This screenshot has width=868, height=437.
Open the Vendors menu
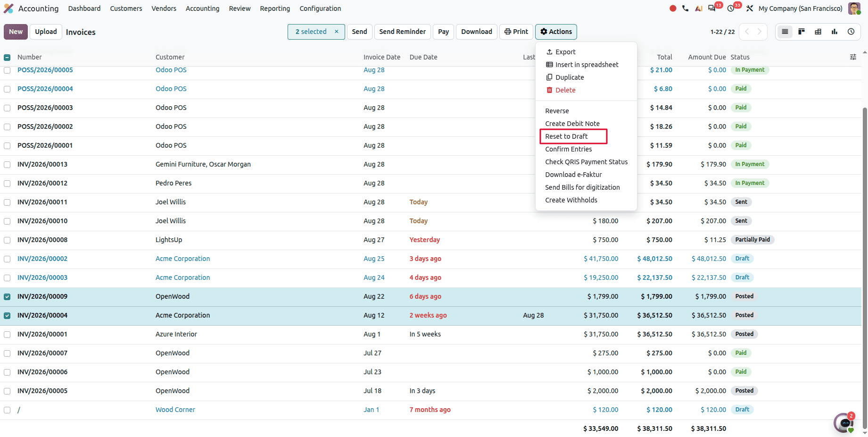tap(164, 8)
